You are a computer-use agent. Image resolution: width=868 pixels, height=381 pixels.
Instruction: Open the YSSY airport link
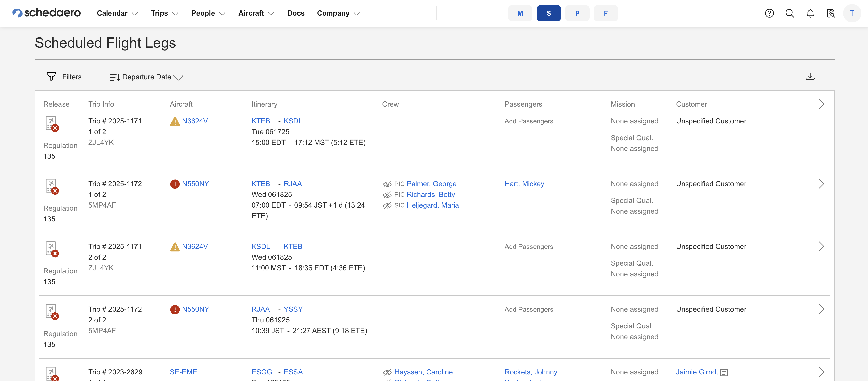(x=293, y=309)
